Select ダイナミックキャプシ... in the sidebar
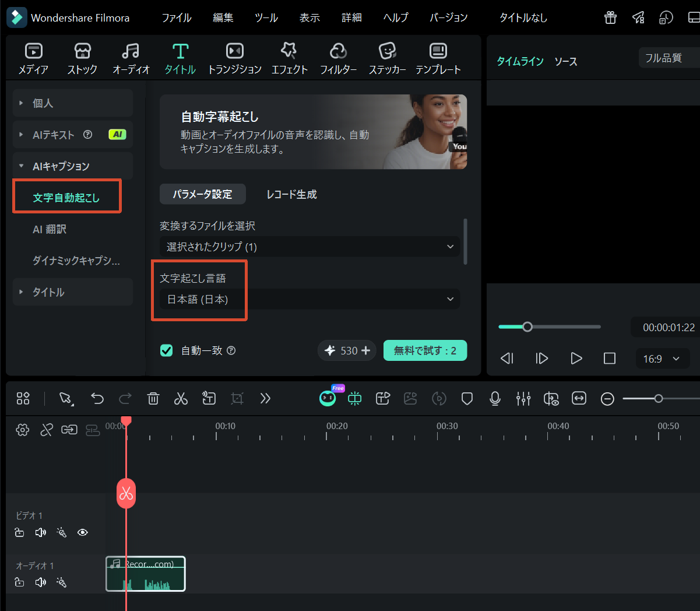The image size is (700, 611). [76, 261]
